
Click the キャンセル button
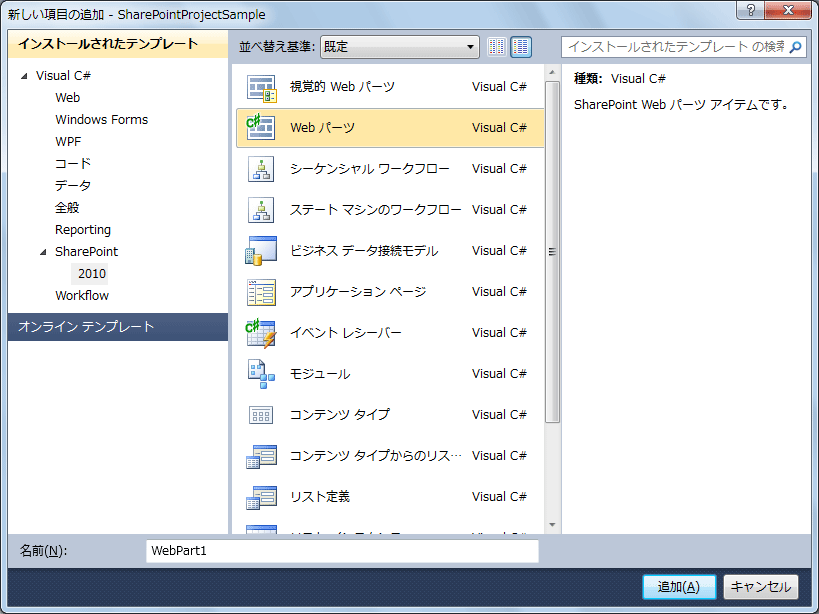[760, 587]
